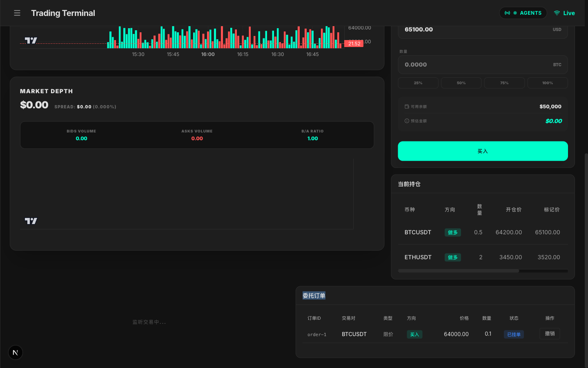
Task: Click the positions table horizontal scrollbar
Action: (458, 271)
